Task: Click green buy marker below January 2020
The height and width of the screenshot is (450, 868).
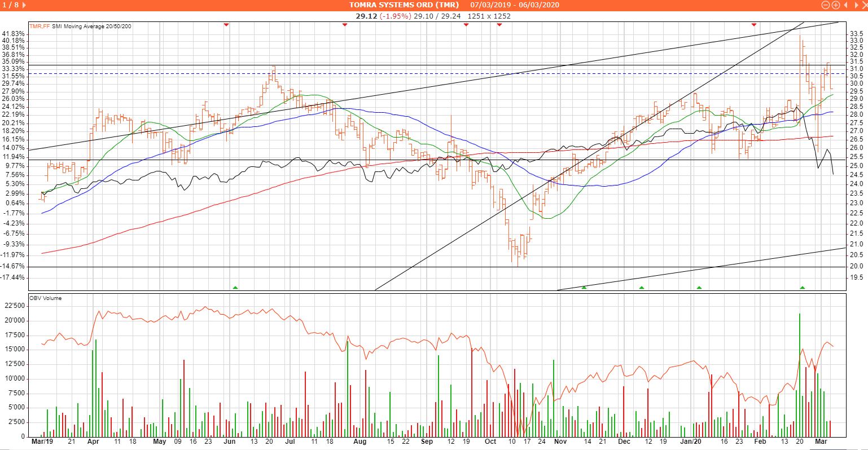Action: [699, 288]
